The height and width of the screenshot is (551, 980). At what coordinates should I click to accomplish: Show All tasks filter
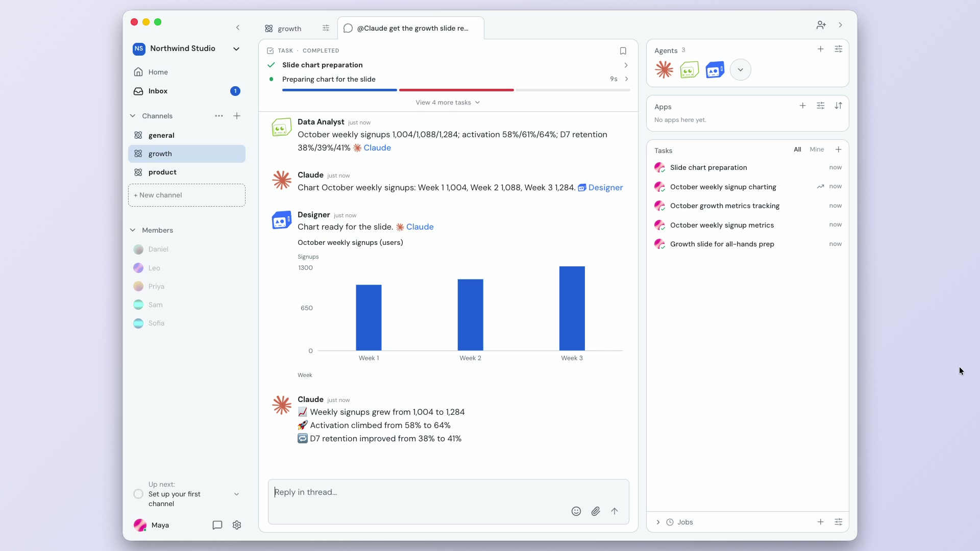tap(797, 149)
